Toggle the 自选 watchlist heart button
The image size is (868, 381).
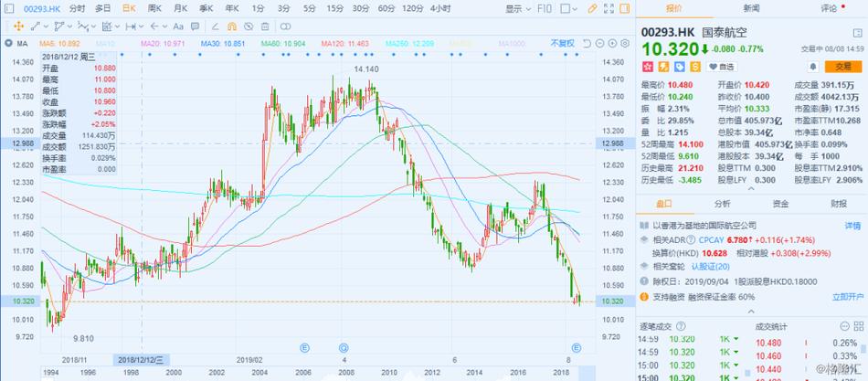click(x=721, y=67)
